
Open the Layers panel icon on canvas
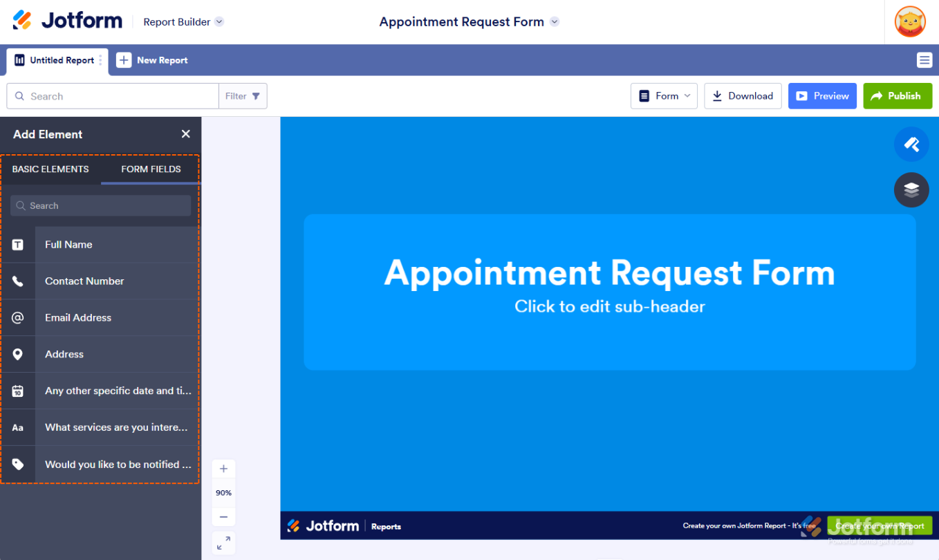[911, 190]
